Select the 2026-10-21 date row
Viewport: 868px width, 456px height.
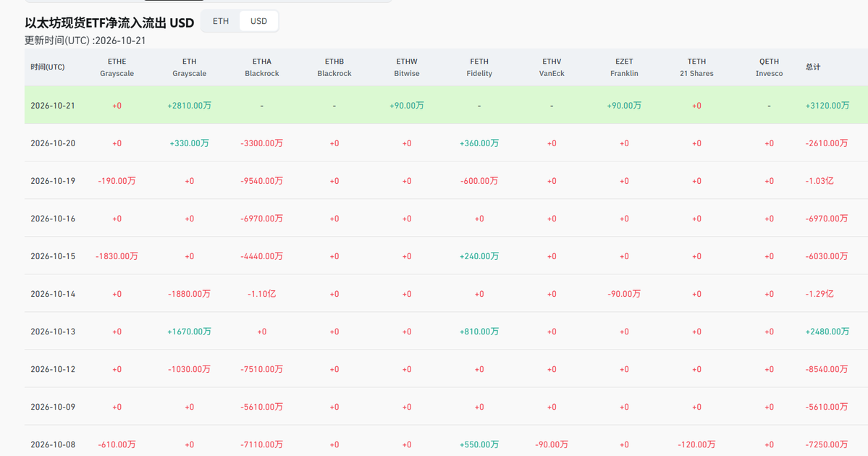click(x=446, y=105)
